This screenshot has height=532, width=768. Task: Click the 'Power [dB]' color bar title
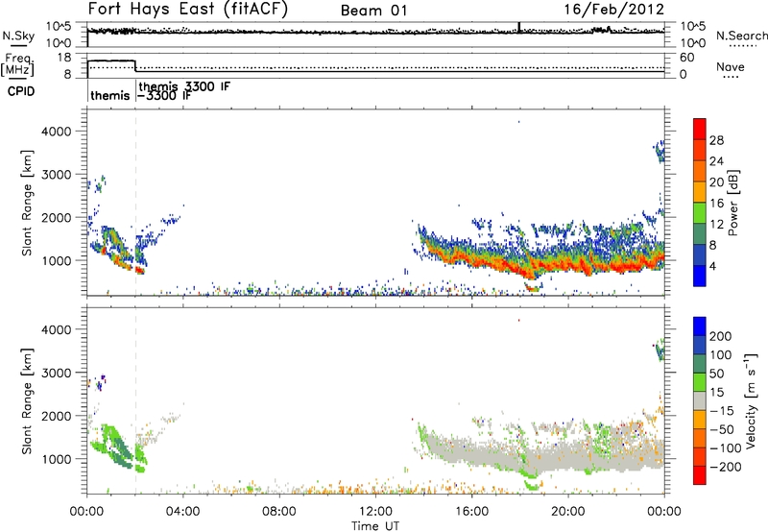click(x=732, y=203)
